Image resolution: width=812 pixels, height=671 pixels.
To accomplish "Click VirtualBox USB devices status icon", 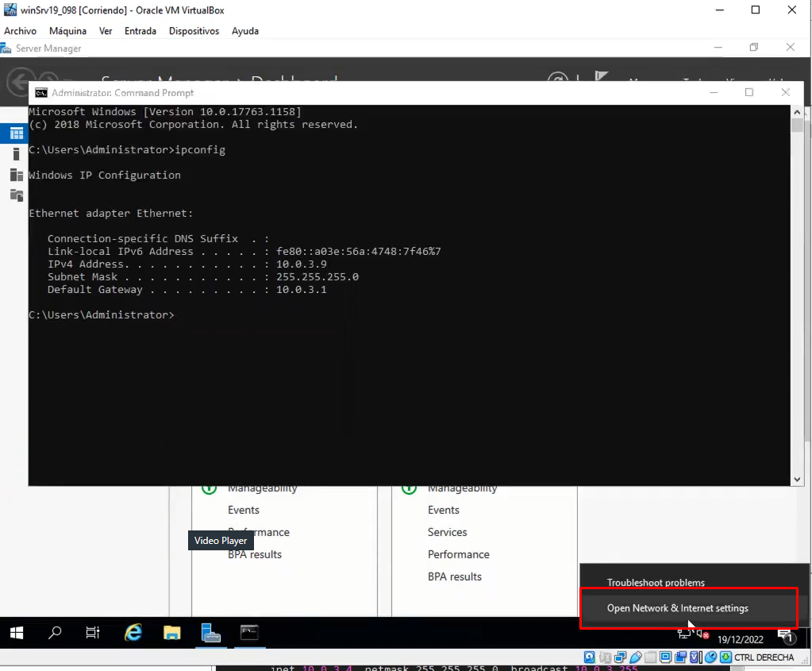I will (636, 658).
